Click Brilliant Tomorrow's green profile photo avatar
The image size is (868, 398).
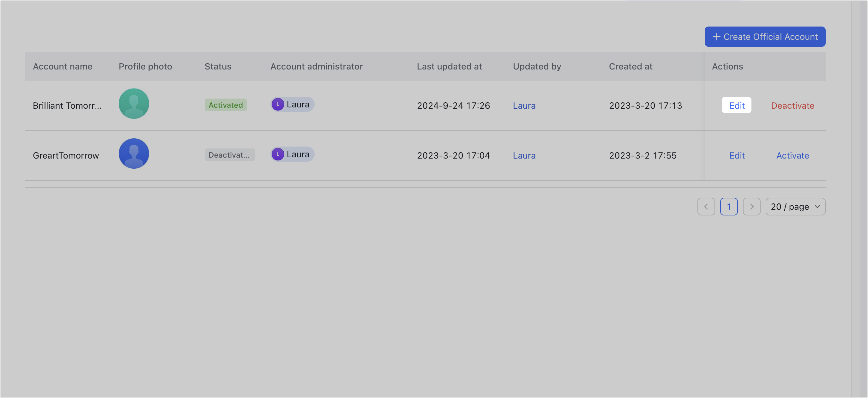(x=134, y=104)
